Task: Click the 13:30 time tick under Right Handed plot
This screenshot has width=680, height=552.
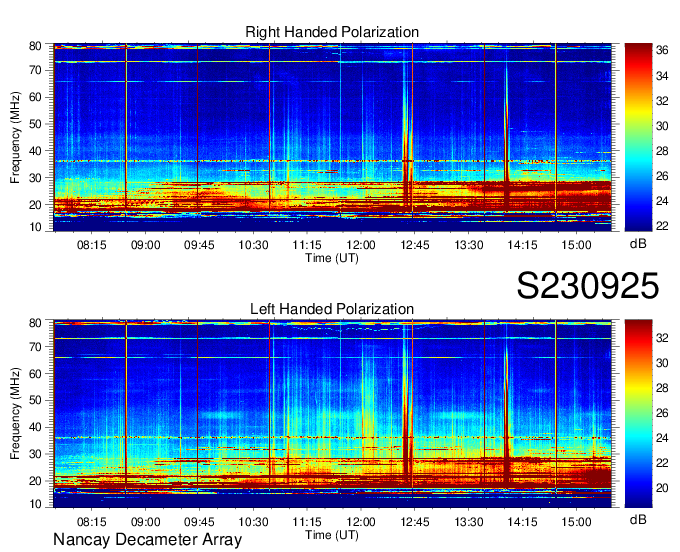Action: 469,245
